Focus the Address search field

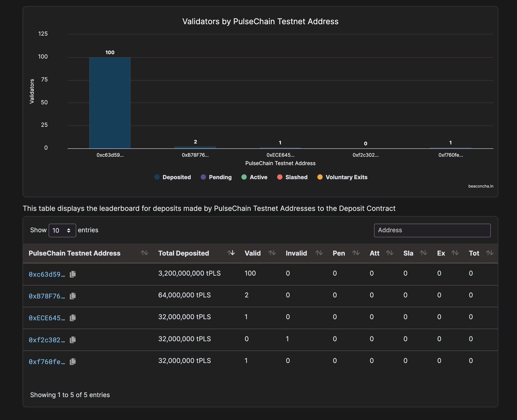[x=432, y=230]
